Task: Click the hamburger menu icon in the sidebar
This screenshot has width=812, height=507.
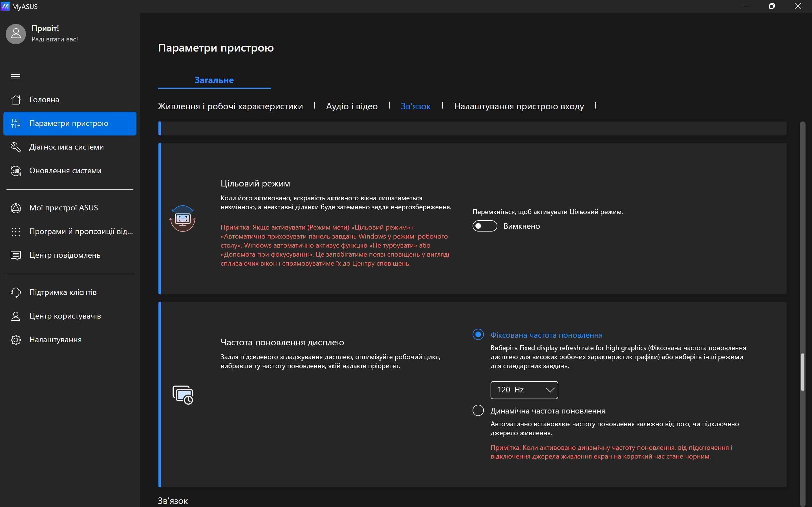Action: pyautogui.click(x=16, y=76)
